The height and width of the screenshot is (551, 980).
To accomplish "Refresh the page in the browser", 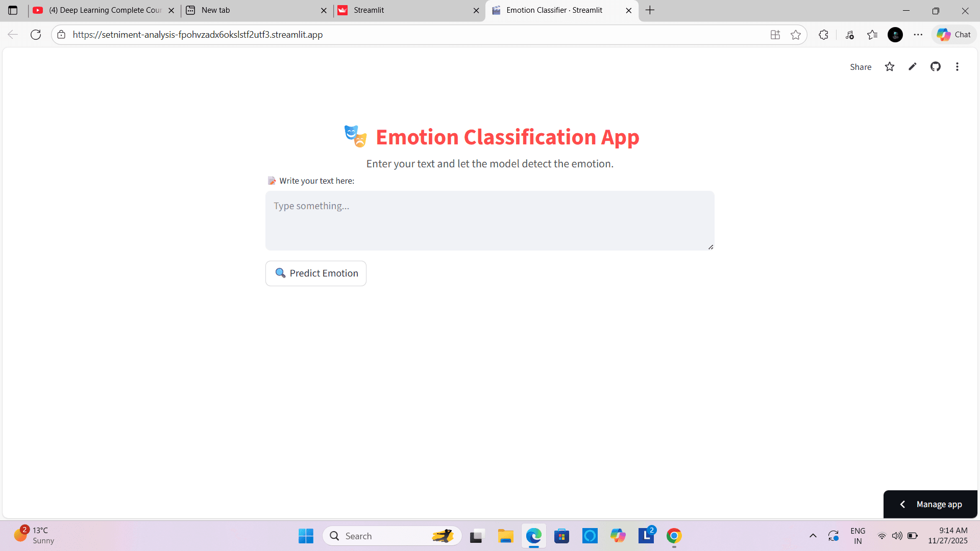I will coord(36,35).
